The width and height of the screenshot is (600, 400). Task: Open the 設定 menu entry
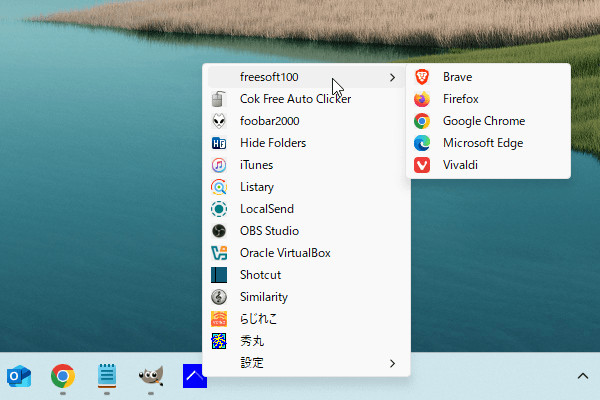click(x=306, y=363)
